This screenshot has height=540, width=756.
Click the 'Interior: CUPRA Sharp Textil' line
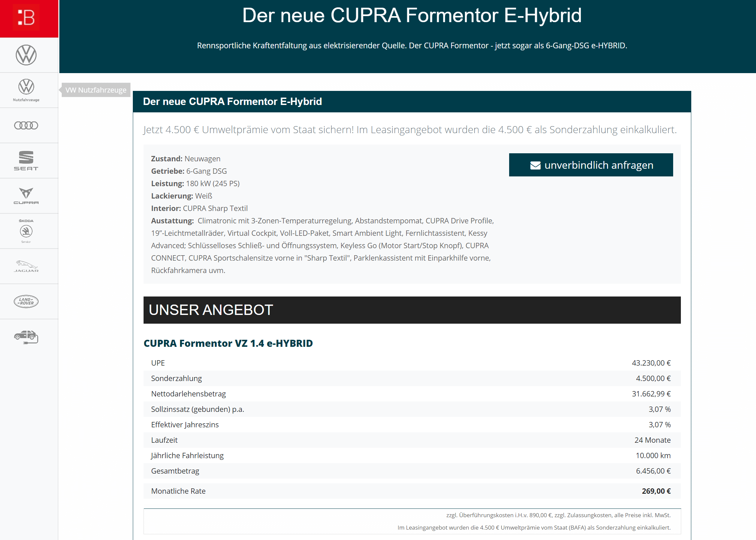click(x=199, y=208)
